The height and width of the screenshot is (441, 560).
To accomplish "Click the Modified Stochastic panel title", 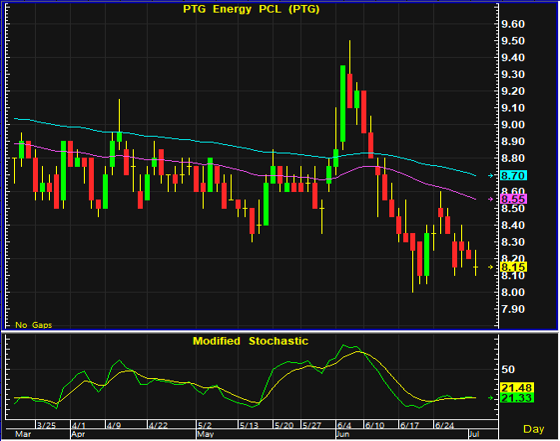I will click(x=250, y=341).
